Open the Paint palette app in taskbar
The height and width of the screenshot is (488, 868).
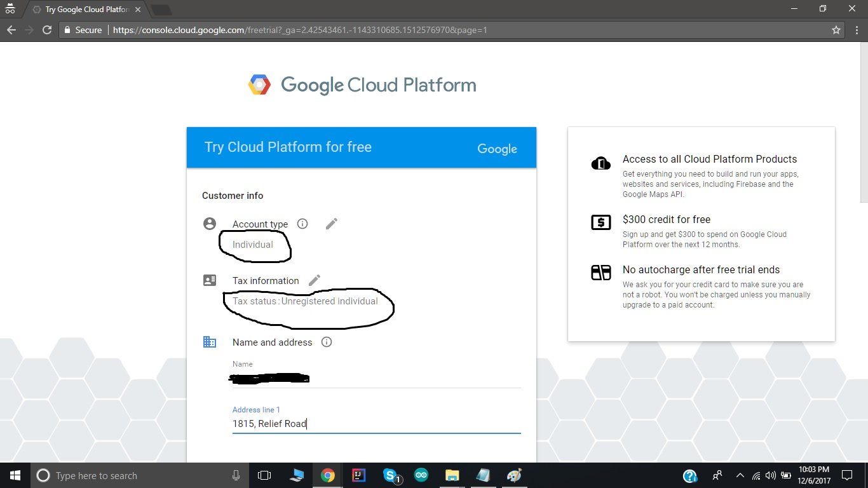pos(514,475)
